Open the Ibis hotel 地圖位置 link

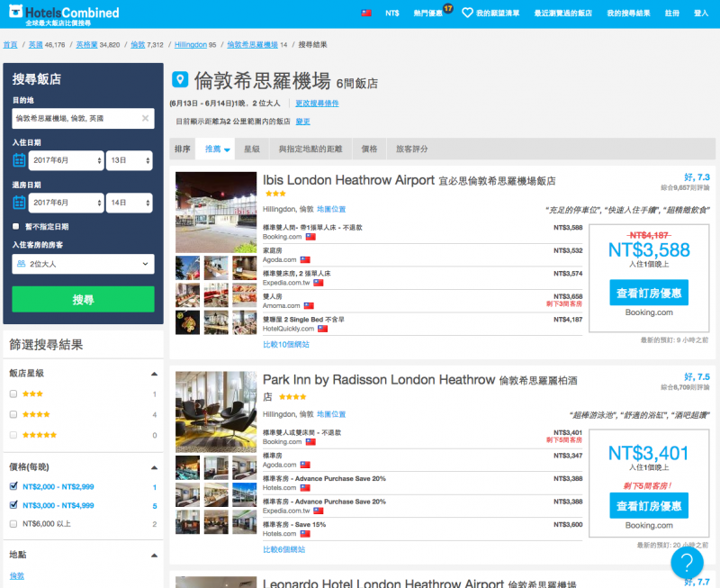click(331, 209)
